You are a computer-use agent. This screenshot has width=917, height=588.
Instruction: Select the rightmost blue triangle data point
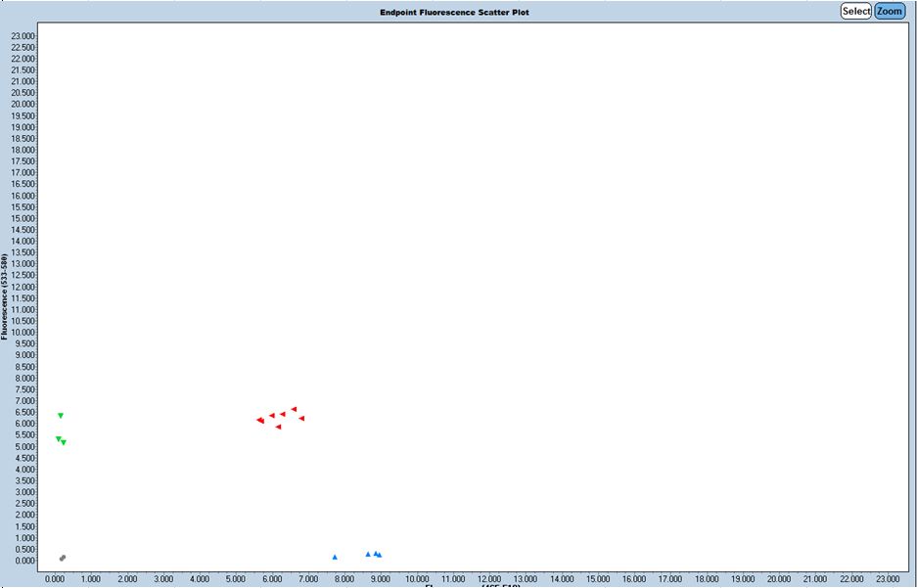point(379,555)
